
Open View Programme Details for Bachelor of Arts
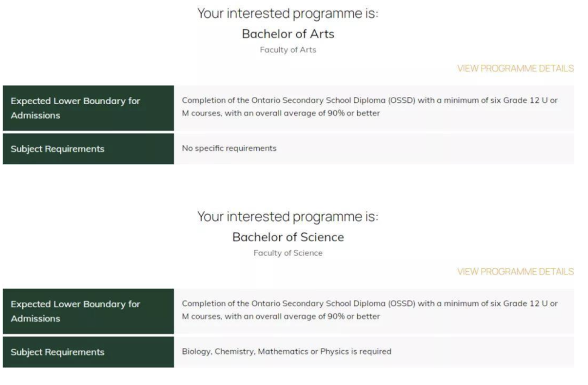point(515,69)
